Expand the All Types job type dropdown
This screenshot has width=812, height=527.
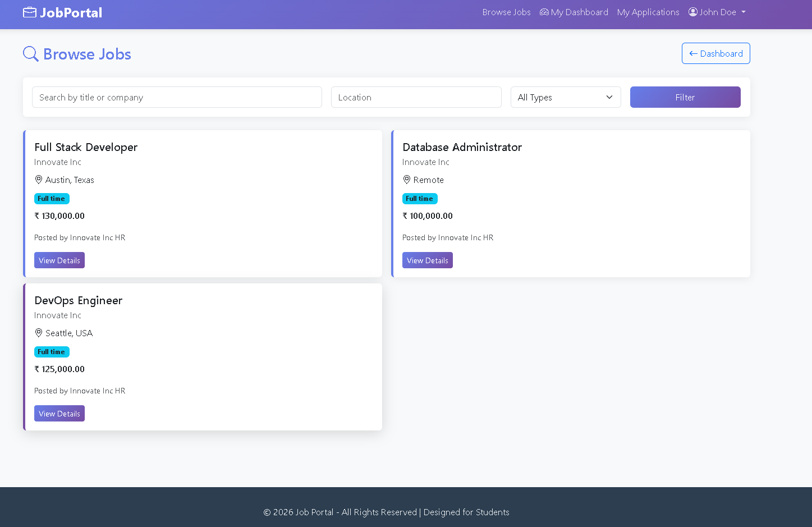pos(566,97)
